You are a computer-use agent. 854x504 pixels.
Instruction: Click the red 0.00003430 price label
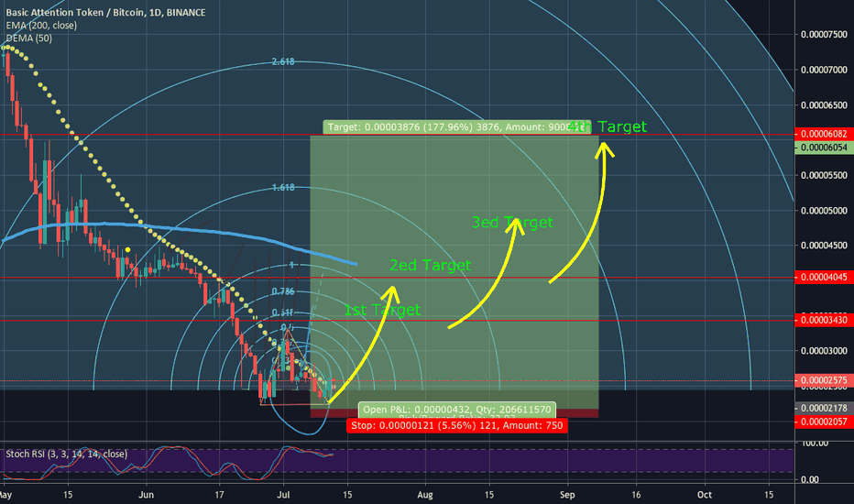tap(824, 320)
